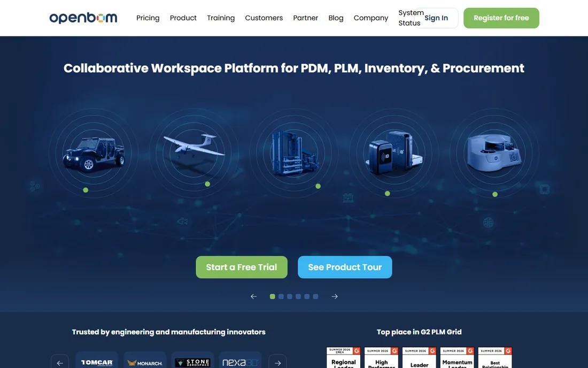Visit the Blog link
The image size is (588, 368).
(336, 18)
